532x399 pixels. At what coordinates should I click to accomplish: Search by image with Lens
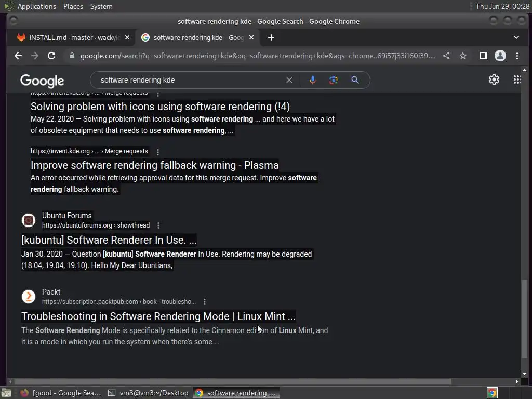[x=333, y=80]
